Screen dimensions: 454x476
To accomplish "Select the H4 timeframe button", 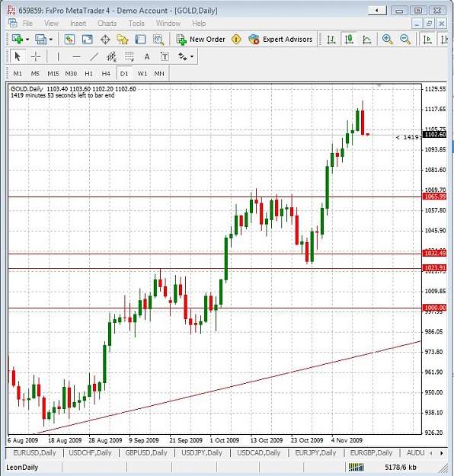I will click(x=106, y=74).
